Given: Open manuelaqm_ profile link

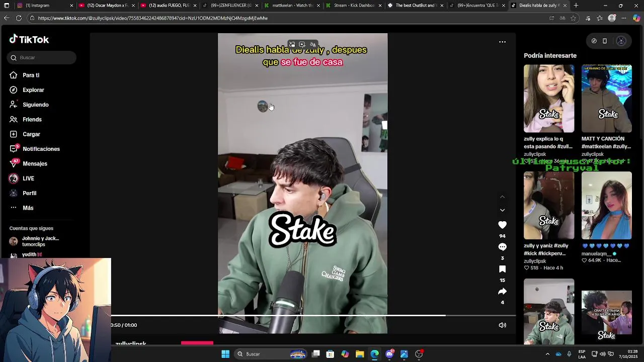Looking at the screenshot, I should pyautogui.click(x=597, y=254).
